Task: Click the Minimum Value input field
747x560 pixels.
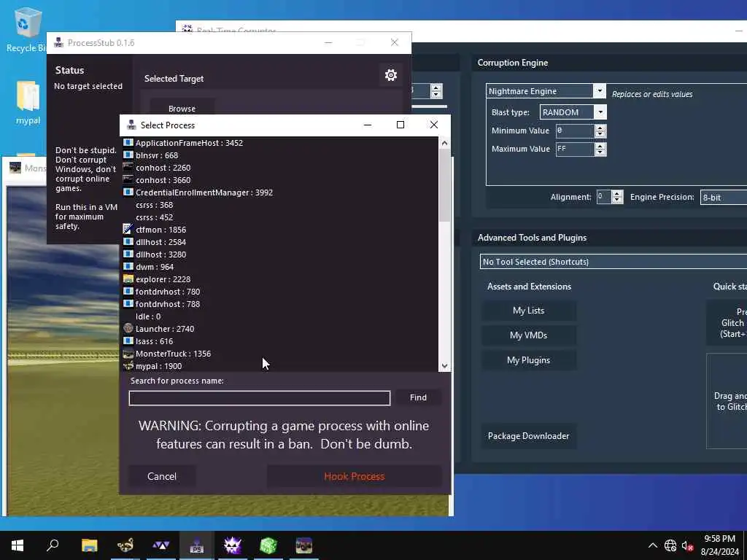Action: click(x=575, y=131)
